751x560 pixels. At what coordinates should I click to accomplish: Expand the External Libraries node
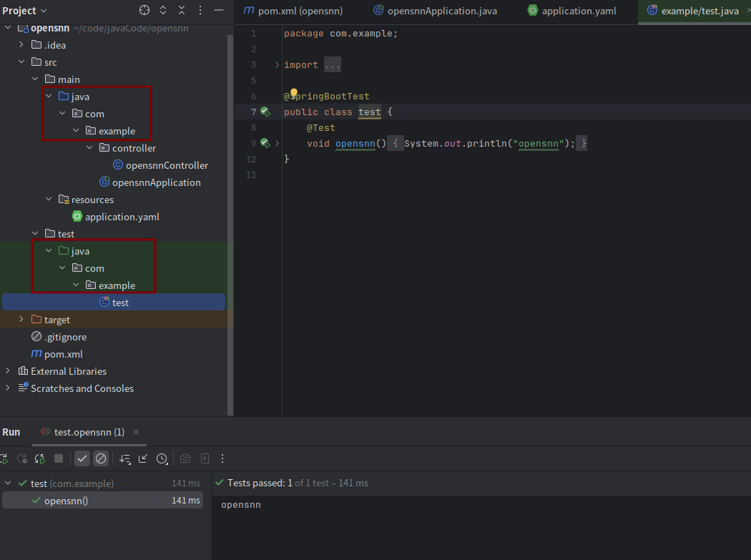tap(8, 370)
